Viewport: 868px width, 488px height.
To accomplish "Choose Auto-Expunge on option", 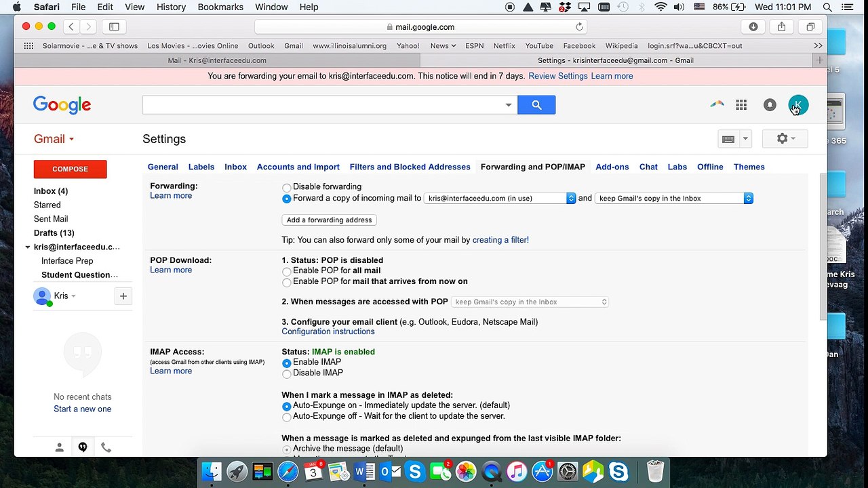I will (286, 406).
